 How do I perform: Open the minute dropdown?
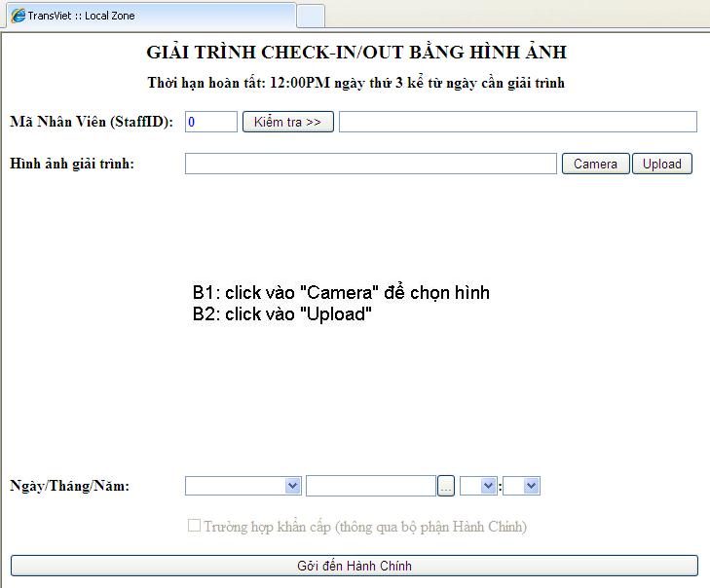[522, 486]
